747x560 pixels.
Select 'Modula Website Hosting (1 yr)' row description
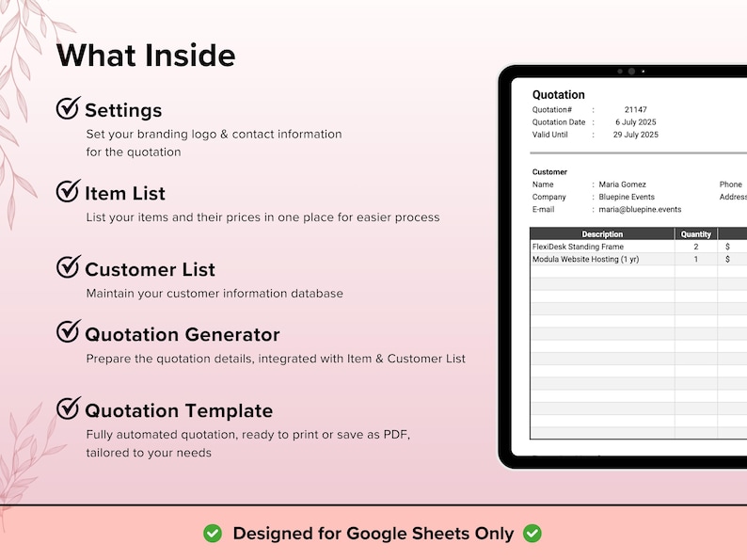click(x=585, y=259)
